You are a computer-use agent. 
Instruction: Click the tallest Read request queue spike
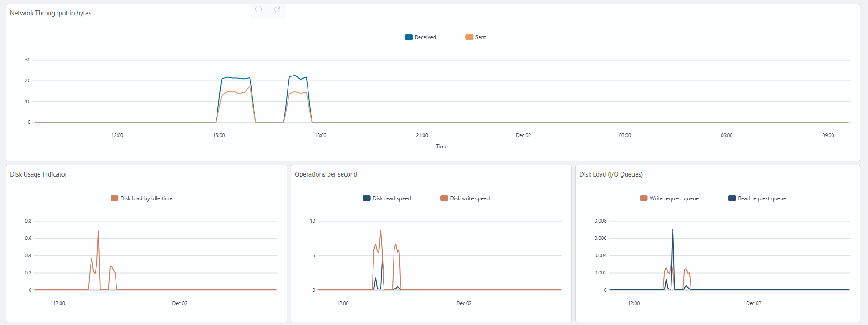673,229
